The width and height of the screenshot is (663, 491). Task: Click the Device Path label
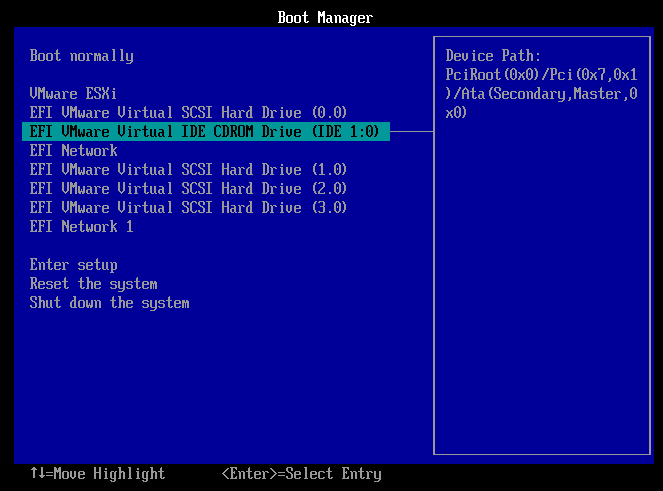tap(493, 56)
